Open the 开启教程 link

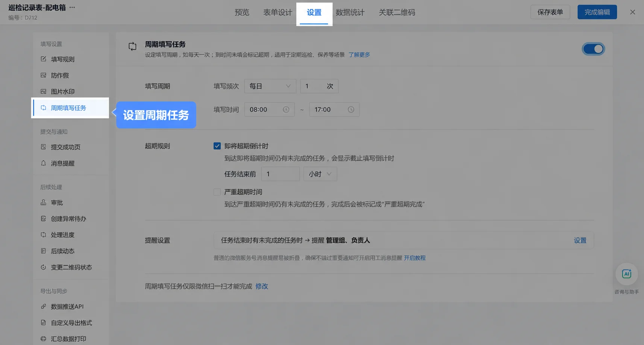[415, 258]
